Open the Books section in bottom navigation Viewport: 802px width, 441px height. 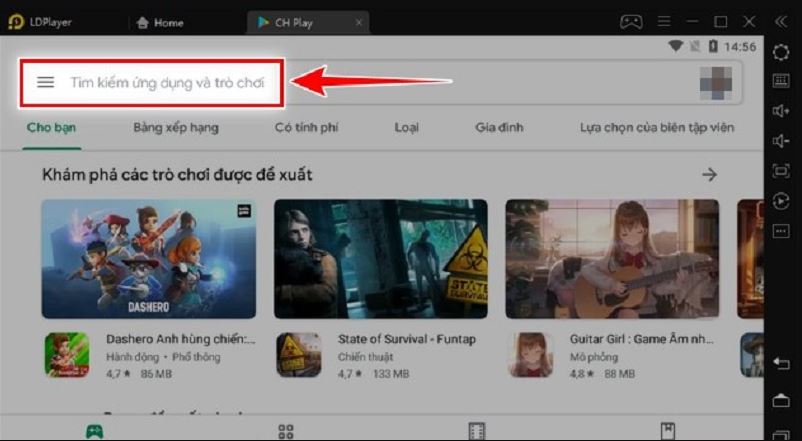[x=668, y=431]
